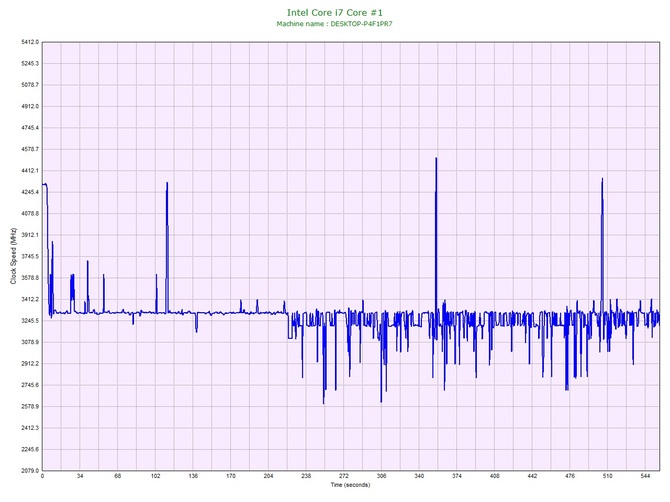
Task: Click the 'Clock Speed (MHz)' axis label
Action: pyautogui.click(x=13, y=256)
